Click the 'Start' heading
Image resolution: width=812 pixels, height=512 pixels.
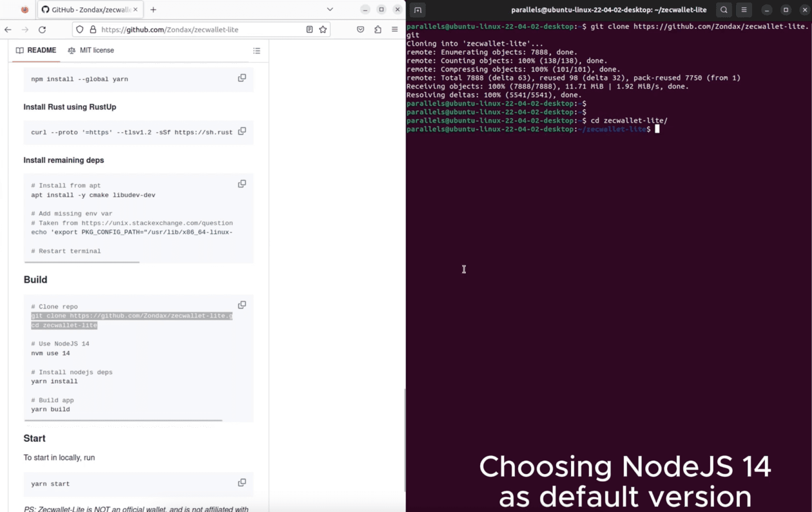tap(35, 438)
